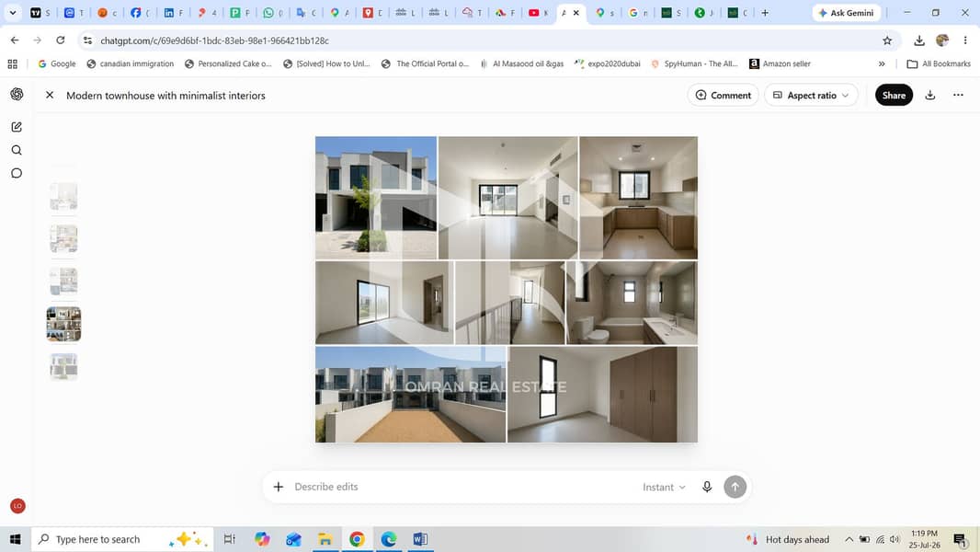Open File Explorer from the taskbar
This screenshot has height=552, width=980.
[x=325, y=539]
